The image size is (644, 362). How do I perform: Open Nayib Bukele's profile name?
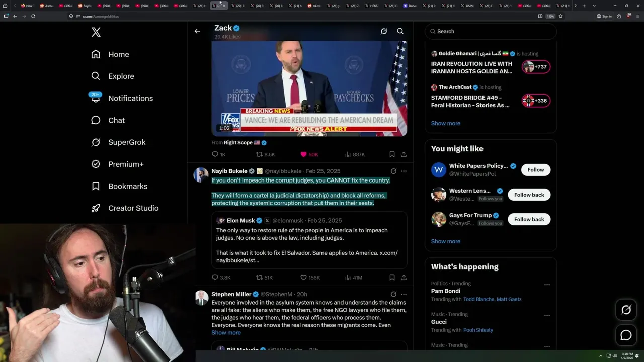229,171
